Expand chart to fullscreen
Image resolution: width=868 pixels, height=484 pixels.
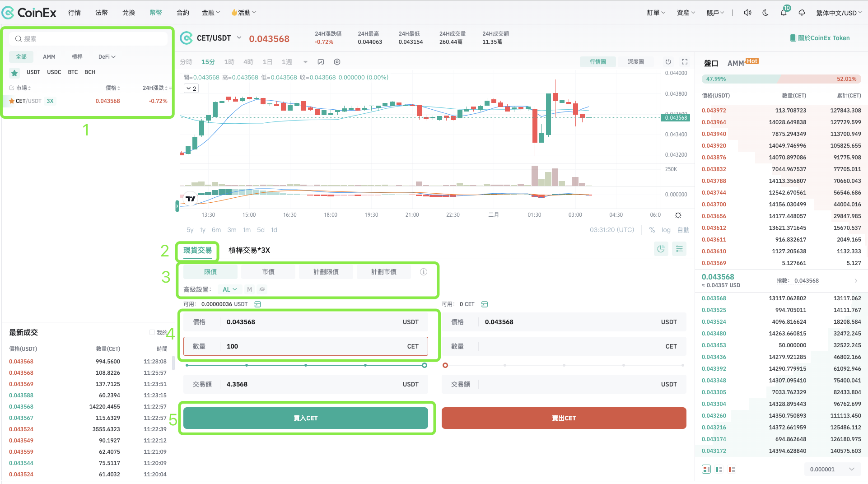(685, 62)
